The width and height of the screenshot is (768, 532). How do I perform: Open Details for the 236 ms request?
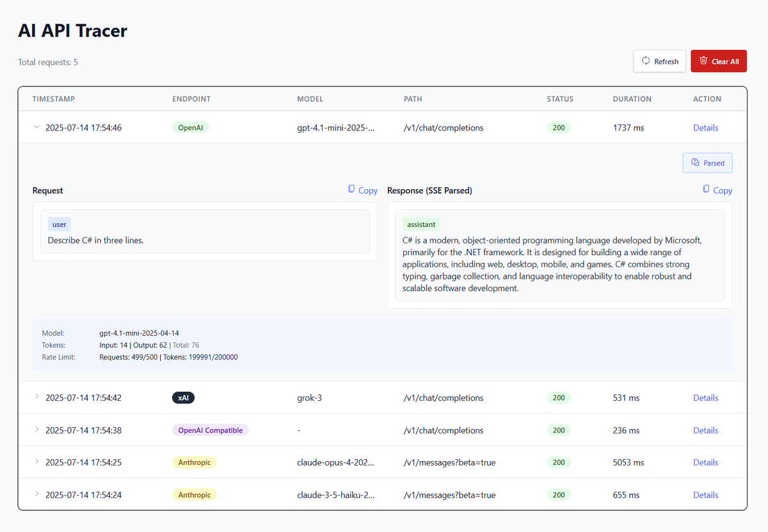pos(705,430)
